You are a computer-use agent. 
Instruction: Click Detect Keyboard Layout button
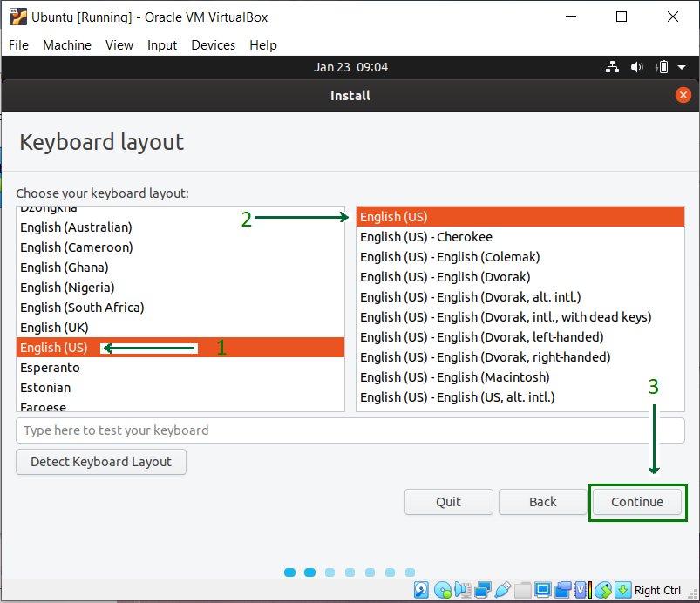(x=101, y=462)
